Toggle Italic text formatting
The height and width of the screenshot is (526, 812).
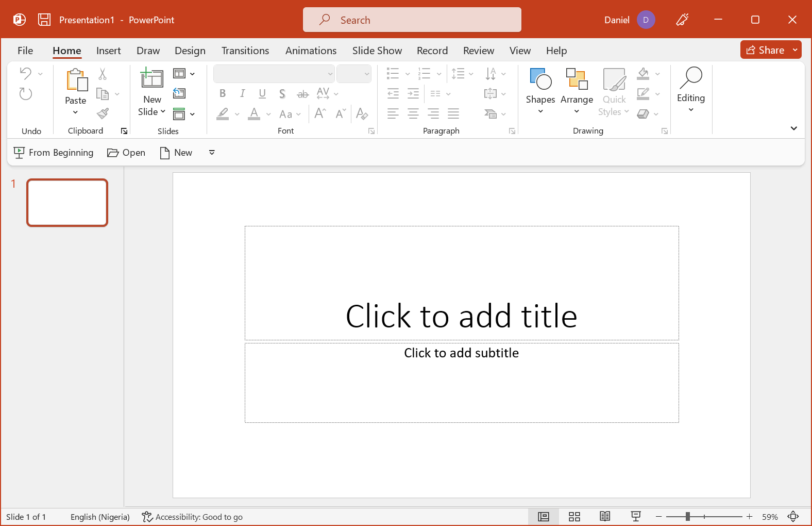pos(242,93)
